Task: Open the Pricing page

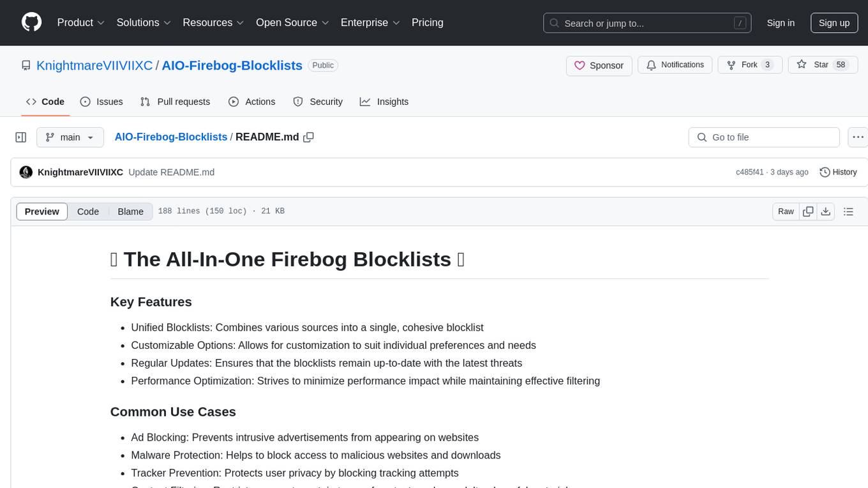Action: 428,22
